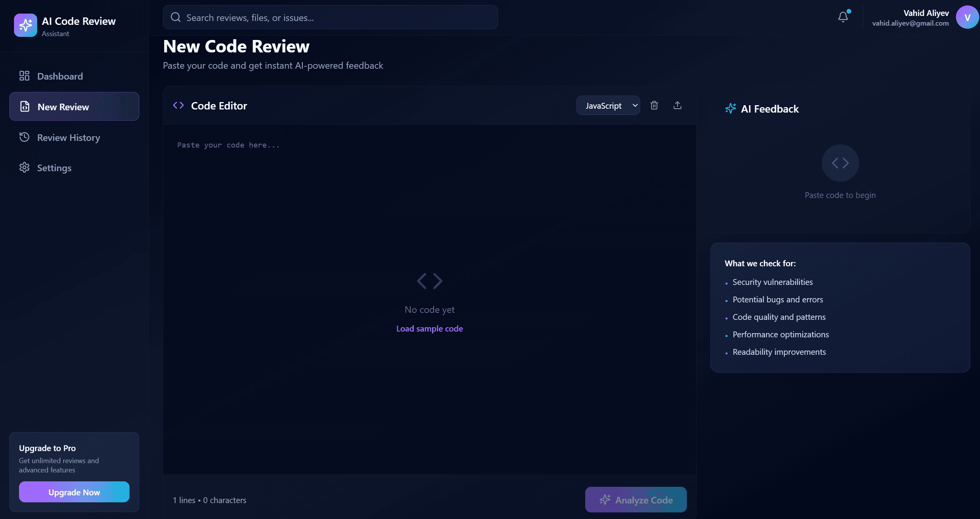This screenshot has width=980, height=519.
Task: Open the Dashboard page
Action: 74,76
